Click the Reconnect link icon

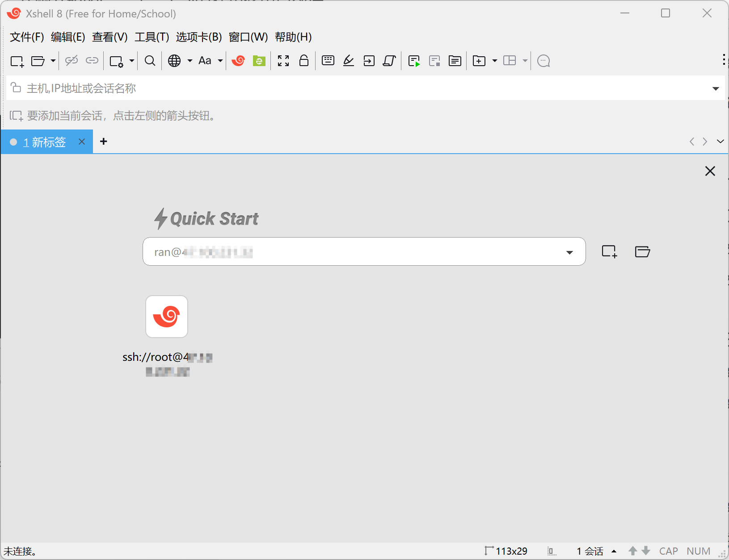coord(92,61)
